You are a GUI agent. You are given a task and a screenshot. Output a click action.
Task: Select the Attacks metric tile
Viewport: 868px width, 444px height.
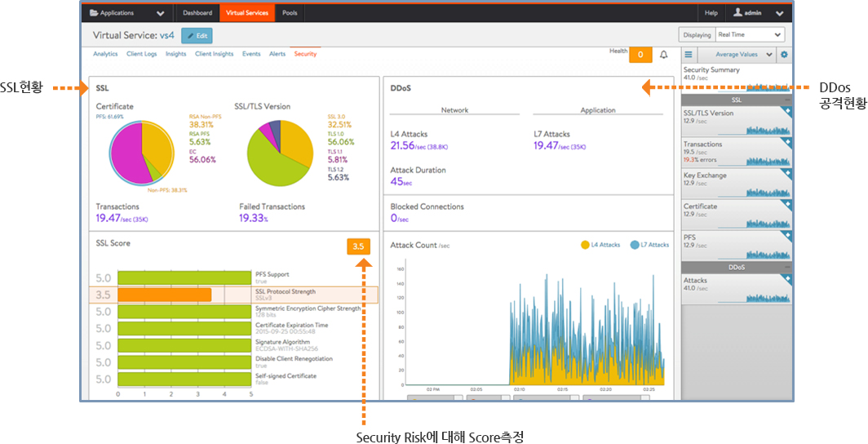tap(737, 288)
